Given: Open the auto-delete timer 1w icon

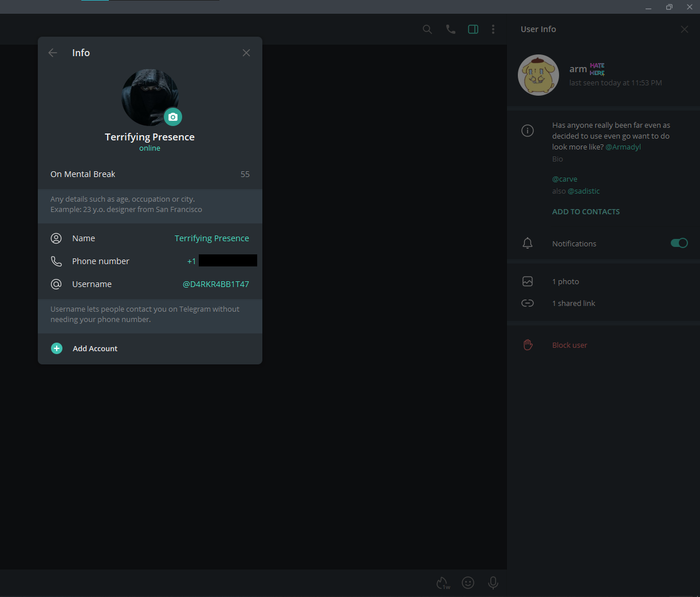Looking at the screenshot, I should coord(443,583).
